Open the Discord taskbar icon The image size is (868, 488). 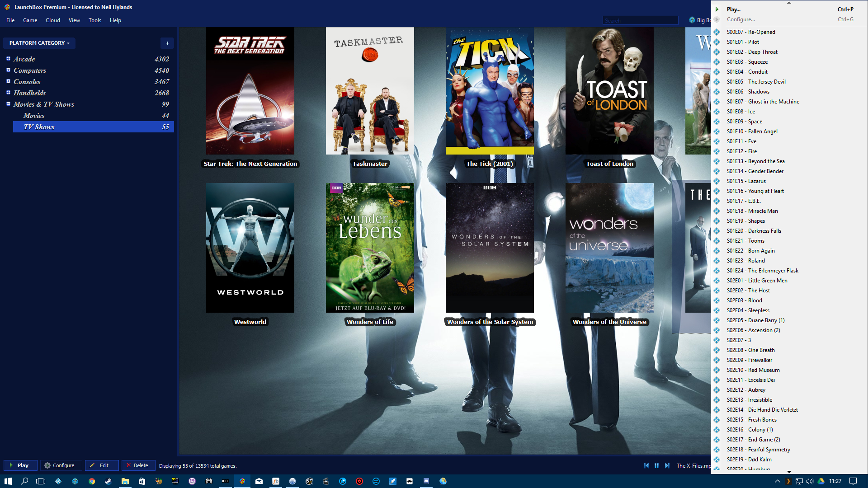pyautogui.click(x=426, y=481)
